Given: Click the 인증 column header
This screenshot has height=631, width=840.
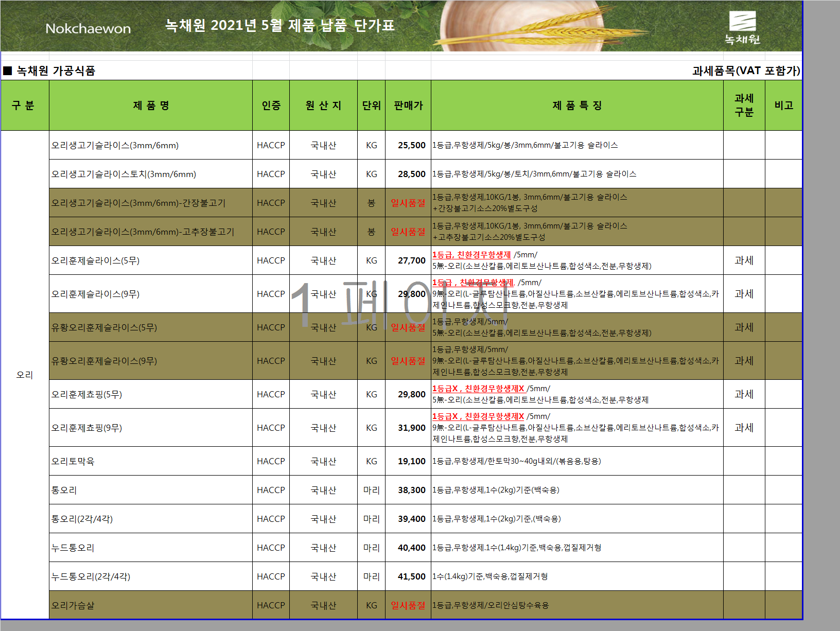Looking at the screenshot, I should [271, 106].
